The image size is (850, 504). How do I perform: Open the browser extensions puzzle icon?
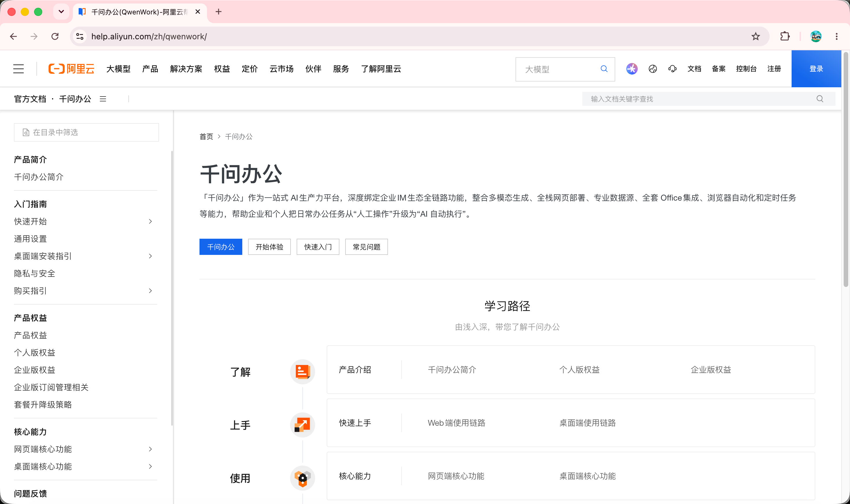[785, 36]
